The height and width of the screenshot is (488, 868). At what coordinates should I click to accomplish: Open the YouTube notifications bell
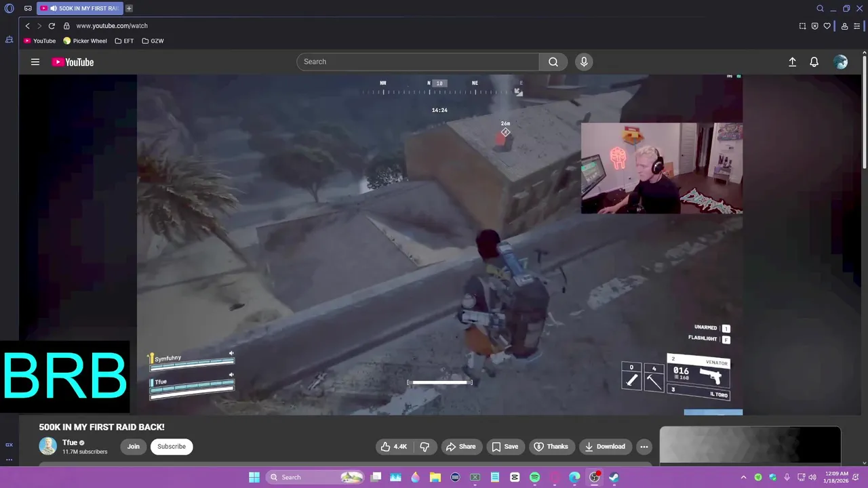(814, 62)
